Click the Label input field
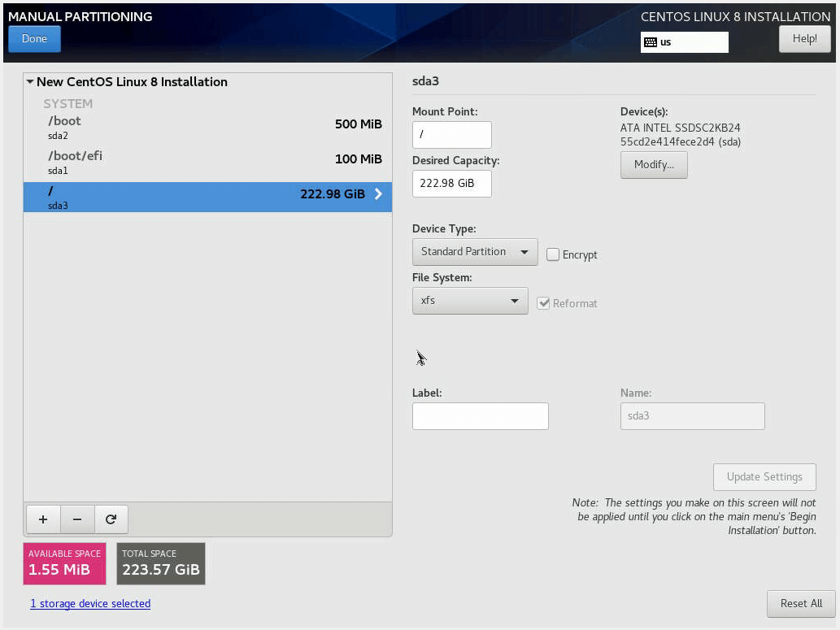This screenshot has width=840, height=630. 480,415
